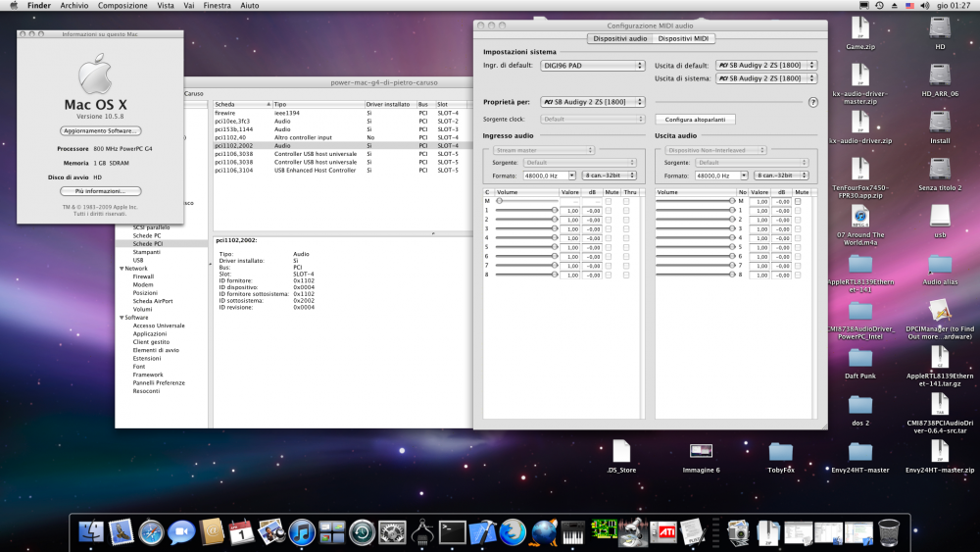Click the help question mark button
This screenshot has width=980, height=552.
coord(812,102)
